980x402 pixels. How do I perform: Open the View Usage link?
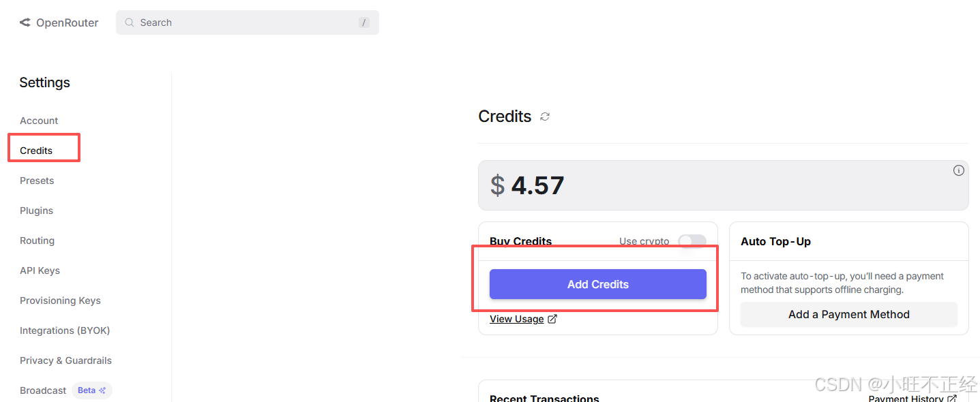coord(516,319)
